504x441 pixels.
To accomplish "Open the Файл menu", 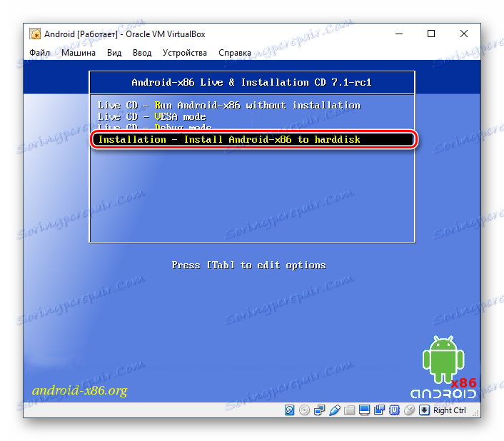I will (39, 53).
